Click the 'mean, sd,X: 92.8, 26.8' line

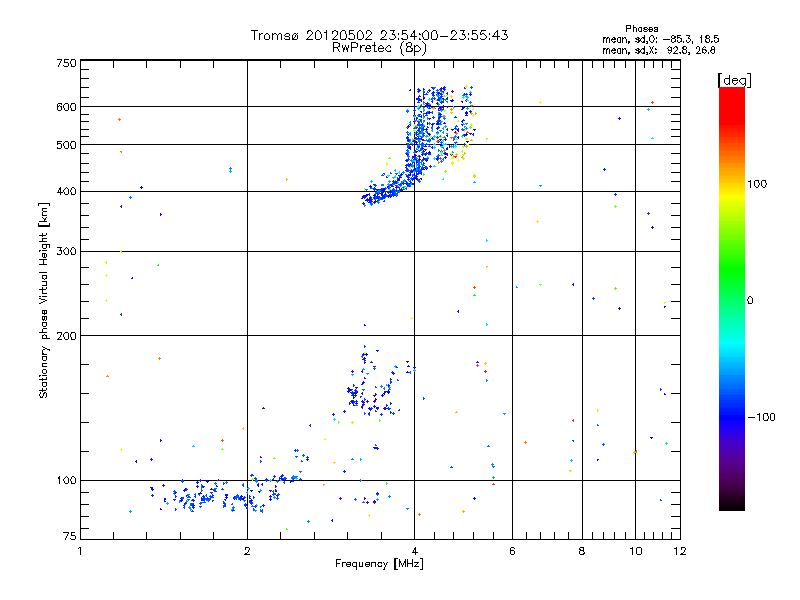click(659, 50)
